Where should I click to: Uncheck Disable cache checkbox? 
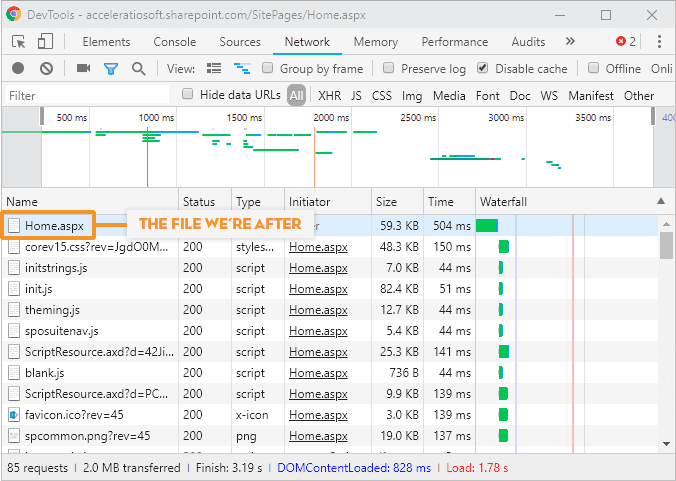pyautogui.click(x=482, y=68)
